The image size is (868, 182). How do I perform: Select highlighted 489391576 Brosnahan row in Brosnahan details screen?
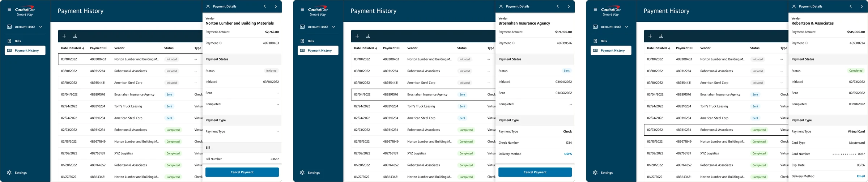[x=423, y=94]
